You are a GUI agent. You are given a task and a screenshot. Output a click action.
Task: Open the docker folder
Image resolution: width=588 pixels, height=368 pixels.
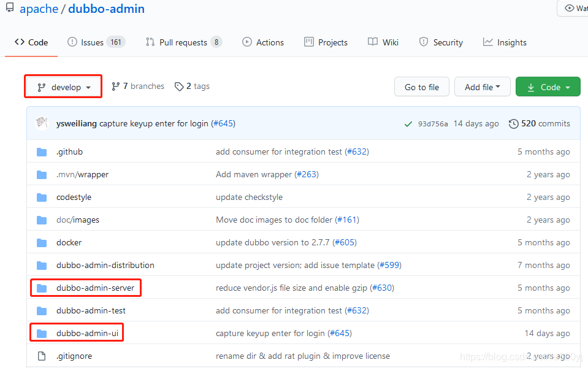(x=69, y=242)
